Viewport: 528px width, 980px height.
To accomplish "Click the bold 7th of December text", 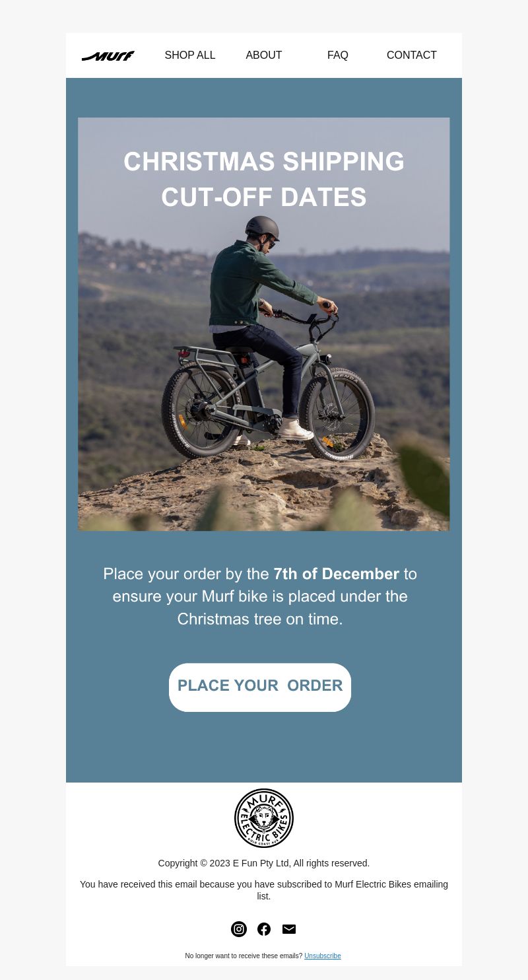I will click(337, 574).
